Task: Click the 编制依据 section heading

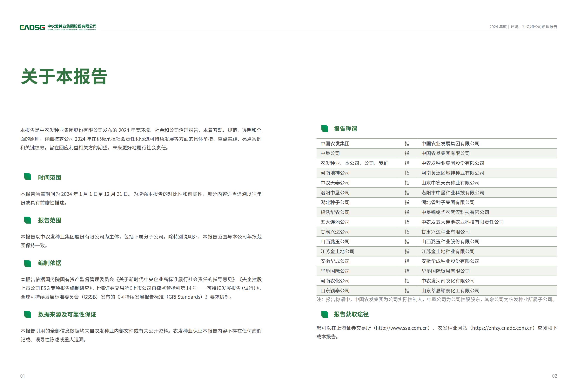Action: click(50, 263)
